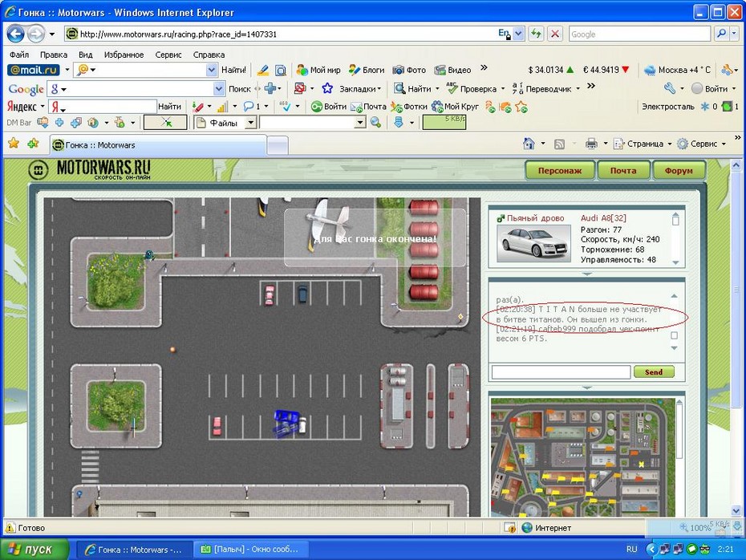
Task: Click the IE Print icon
Action: (591, 144)
